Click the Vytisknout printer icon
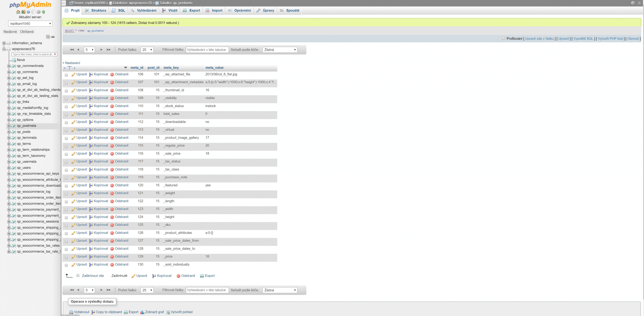Screen dimensions: 644x316 [x=71, y=312]
